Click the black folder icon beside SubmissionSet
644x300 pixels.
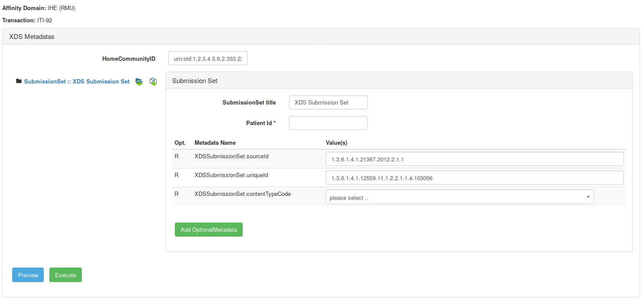pos(19,81)
